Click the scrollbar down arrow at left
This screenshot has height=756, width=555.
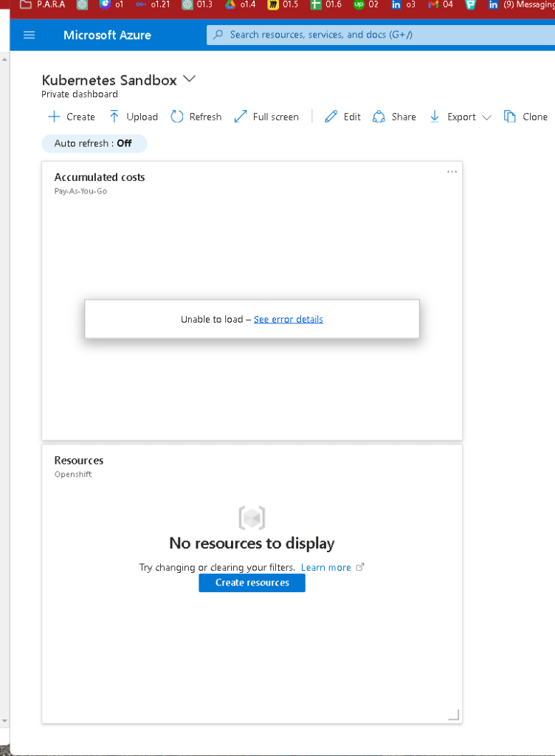[4, 721]
